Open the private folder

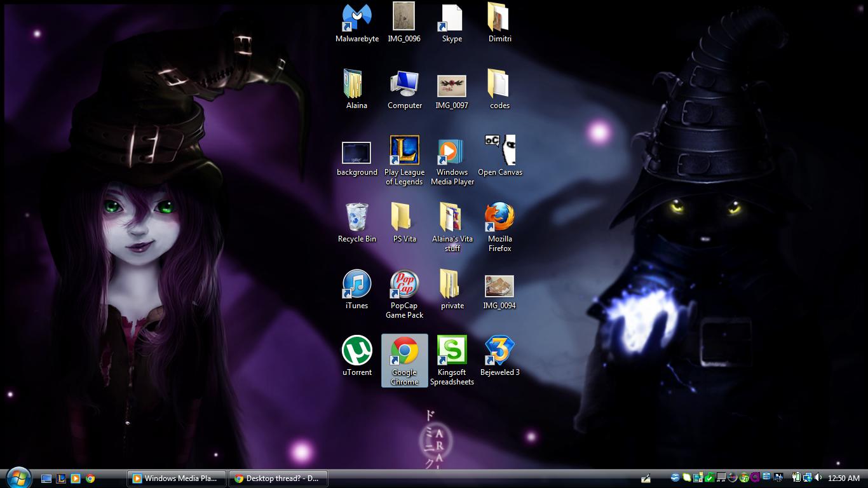[x=452, y=290]
